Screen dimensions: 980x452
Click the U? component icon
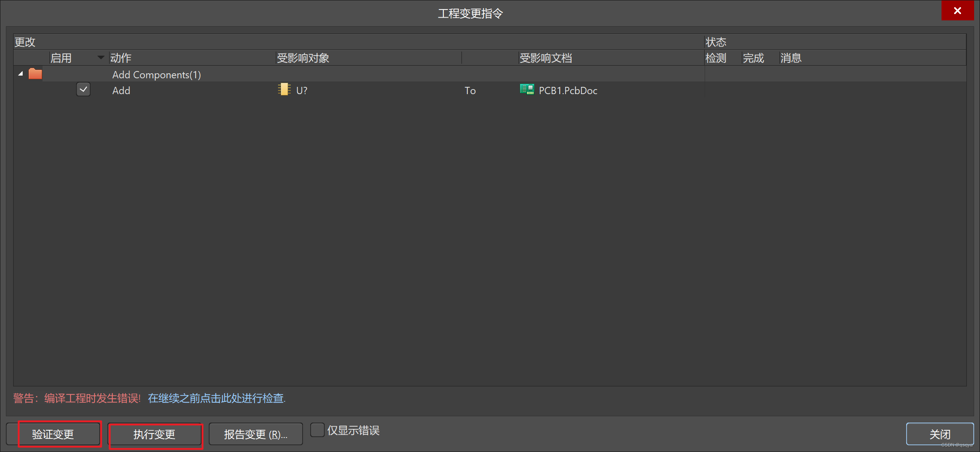(x=284, y=90)
